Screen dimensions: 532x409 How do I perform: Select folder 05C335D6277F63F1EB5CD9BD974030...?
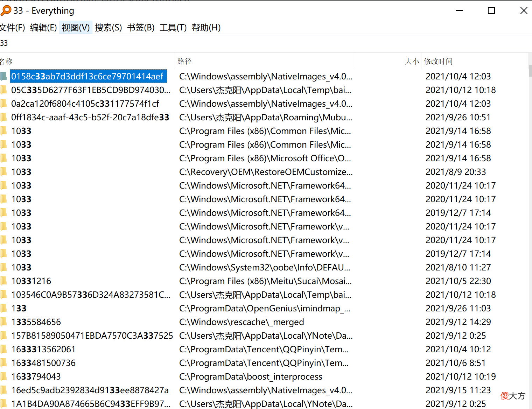point(91,90)
